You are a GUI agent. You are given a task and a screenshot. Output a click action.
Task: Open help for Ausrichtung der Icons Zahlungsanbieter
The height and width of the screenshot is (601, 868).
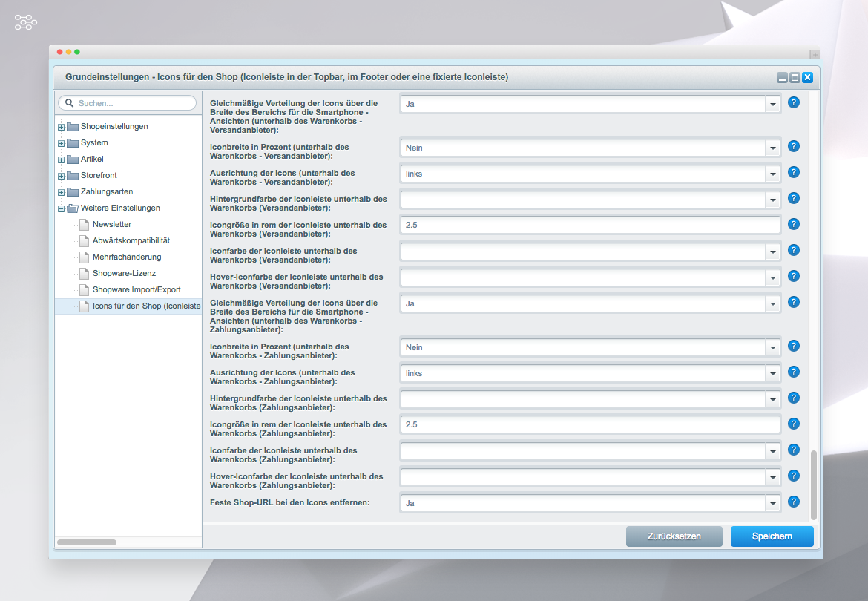pyautogui.click(x=793, y=372)
